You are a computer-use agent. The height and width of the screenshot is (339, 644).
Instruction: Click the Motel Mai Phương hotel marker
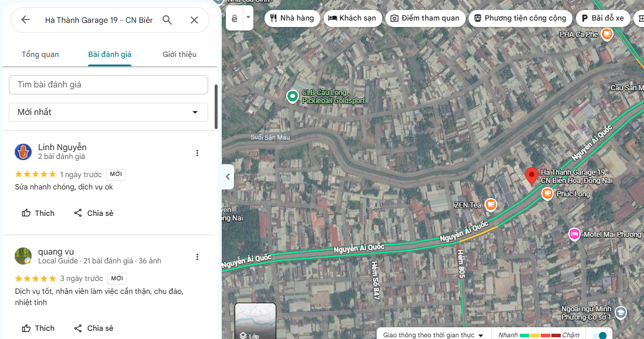coord(574,234)
